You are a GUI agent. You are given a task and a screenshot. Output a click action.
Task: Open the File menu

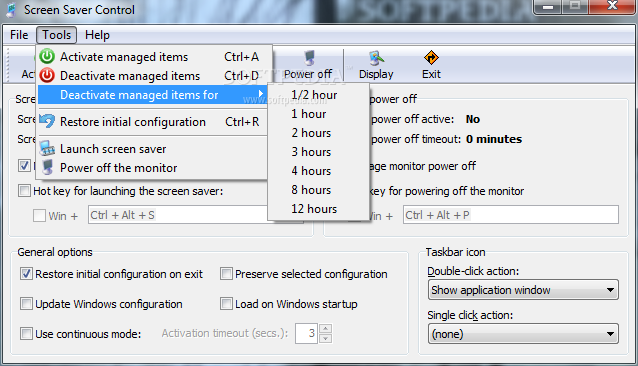pyautogui.click(x=19, y=35)
